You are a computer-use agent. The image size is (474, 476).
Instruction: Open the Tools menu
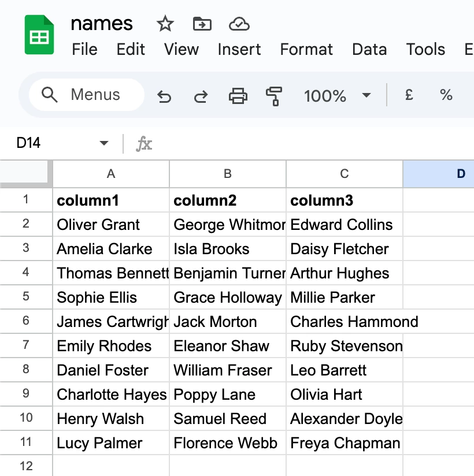click(425, 49)
